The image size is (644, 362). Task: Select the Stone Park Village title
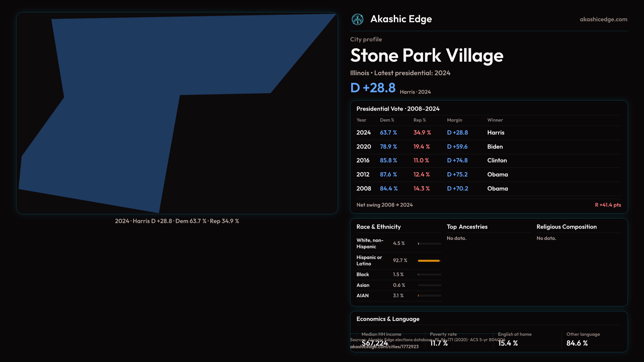click(x=427, y=55)
